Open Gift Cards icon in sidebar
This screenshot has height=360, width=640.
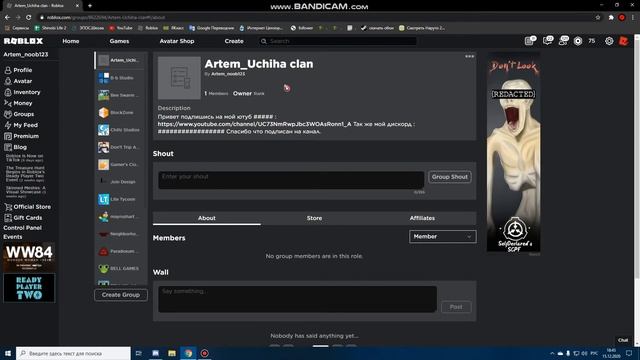click(x=8, y=218)
